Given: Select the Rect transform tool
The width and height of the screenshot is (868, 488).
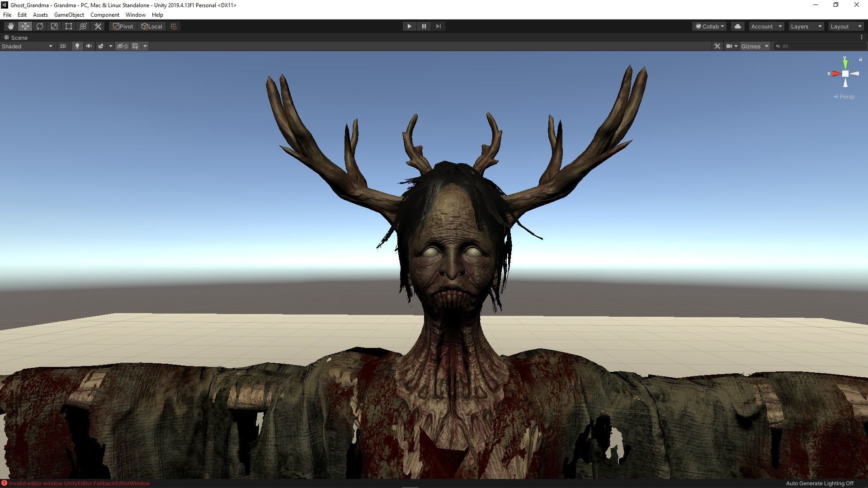Looking at the screenshot, I should (x=69, y=26).
